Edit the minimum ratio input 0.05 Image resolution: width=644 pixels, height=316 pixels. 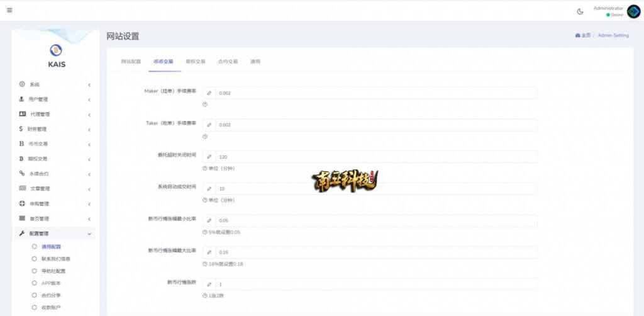point(376,221)
